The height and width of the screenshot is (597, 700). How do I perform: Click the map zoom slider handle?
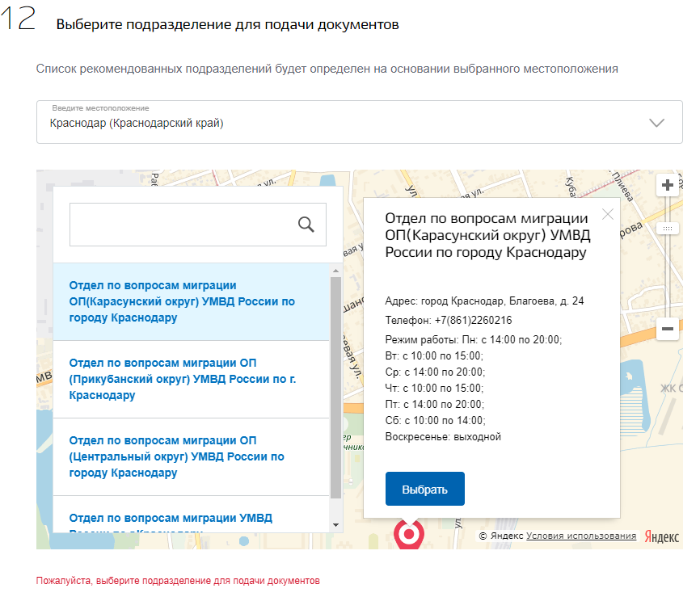[668, 229]
